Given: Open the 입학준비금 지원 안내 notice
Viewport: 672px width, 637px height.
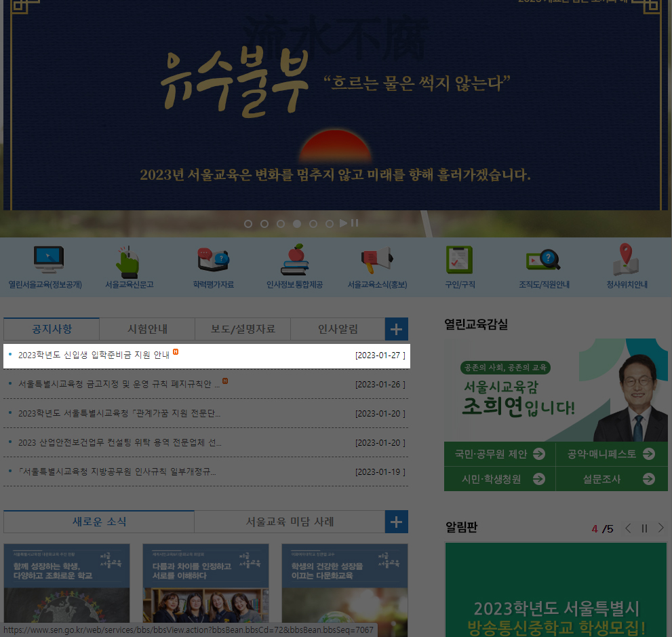Looking at the screenshot, I should pos(95,354).
